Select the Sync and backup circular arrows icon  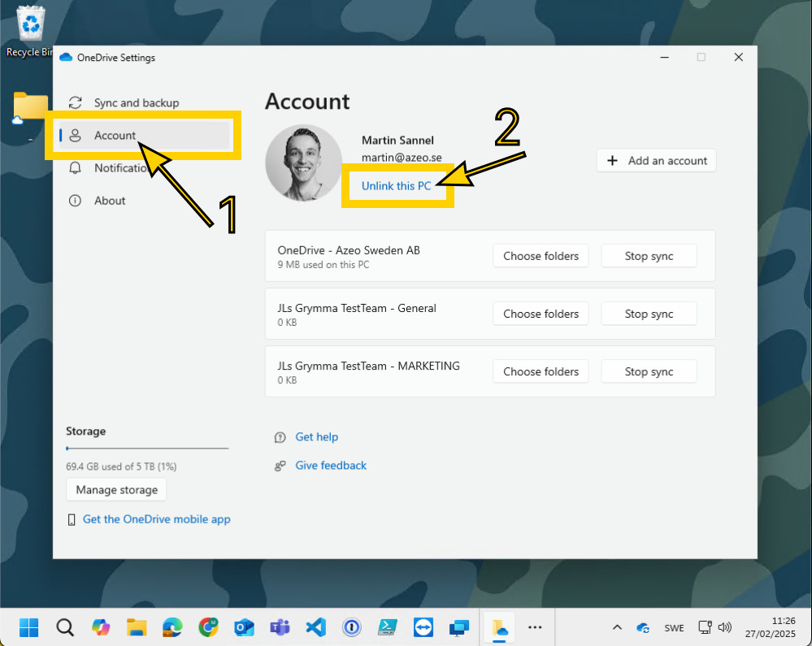[x=76, y=102]
